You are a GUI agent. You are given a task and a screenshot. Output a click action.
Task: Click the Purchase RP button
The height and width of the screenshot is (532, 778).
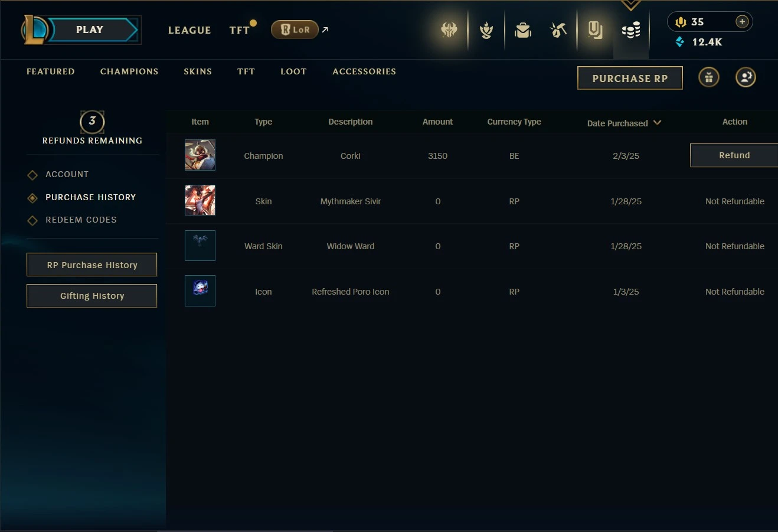point(630,78)
